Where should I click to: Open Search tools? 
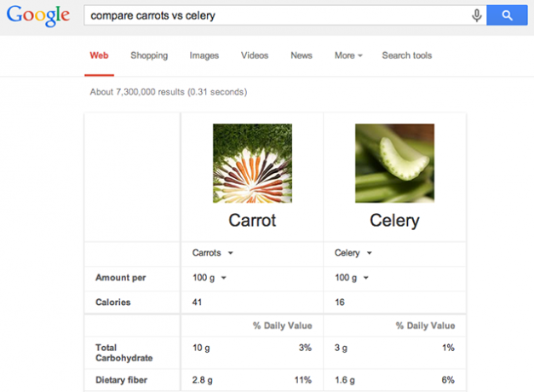click(x=407, y=55)
